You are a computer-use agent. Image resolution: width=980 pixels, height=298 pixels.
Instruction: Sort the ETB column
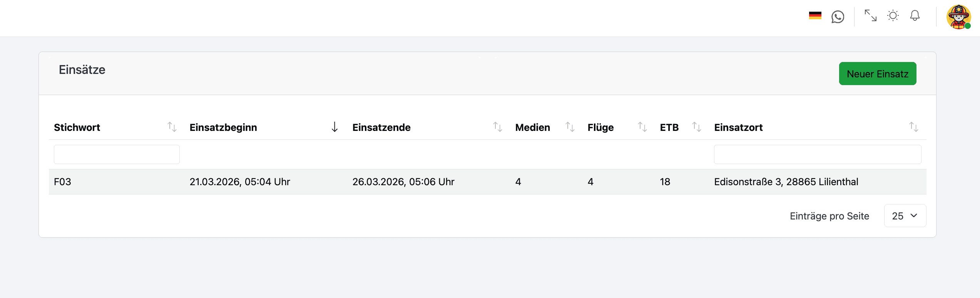click(696, 127)
